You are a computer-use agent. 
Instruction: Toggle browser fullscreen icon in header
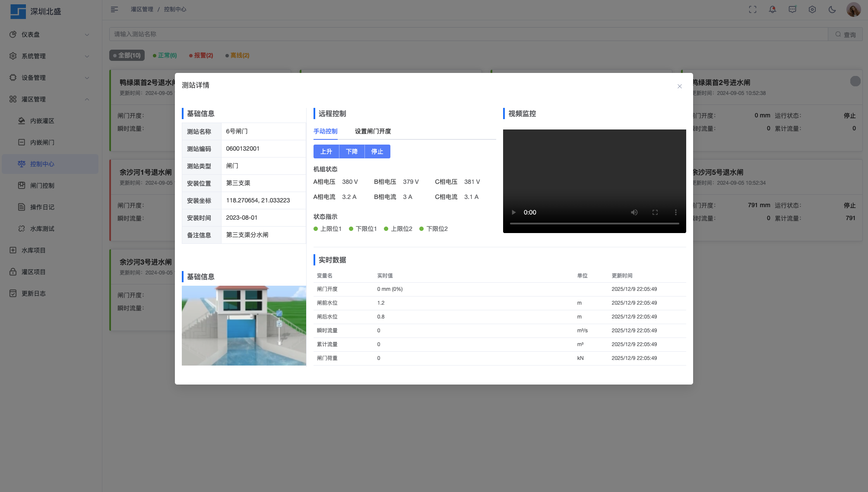pos(752,9)
